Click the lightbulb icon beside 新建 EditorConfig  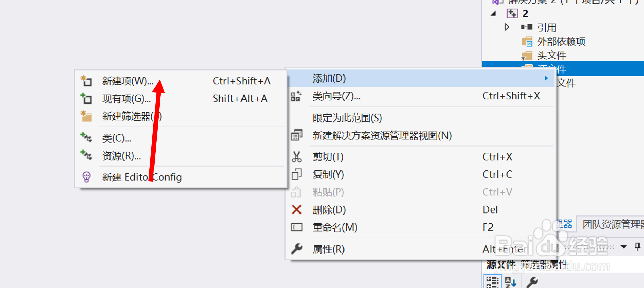(x=86, y=177)
